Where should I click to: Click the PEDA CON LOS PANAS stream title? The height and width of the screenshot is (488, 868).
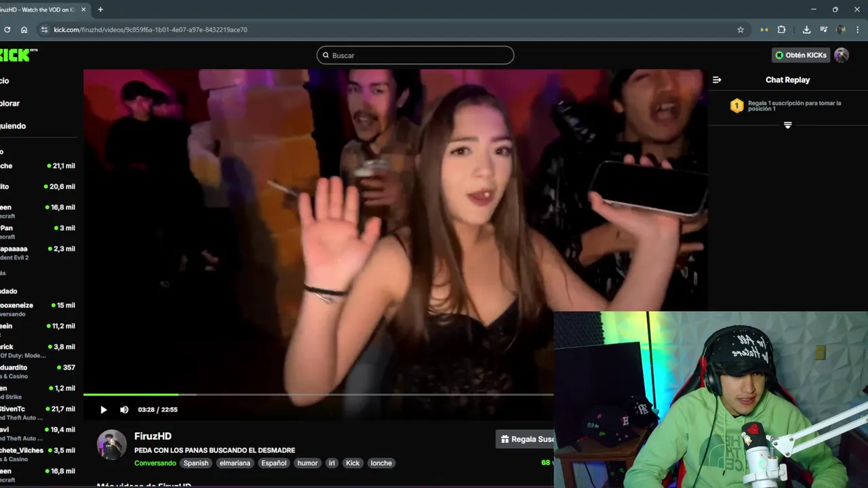click(x=214, y=451)
